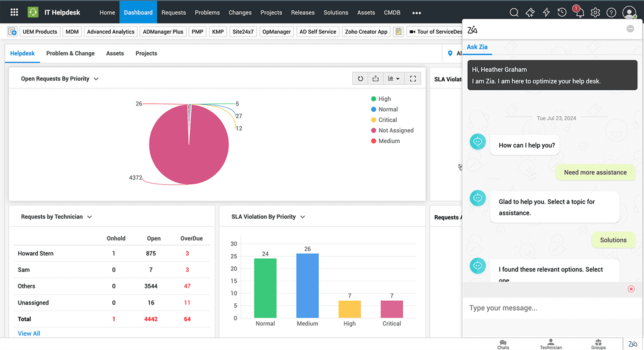Image resolution: width=644 pixels, height=350 pixels.
Task: Open the help question mark icon
Action: pyautogui.click(x=611, y=13)
